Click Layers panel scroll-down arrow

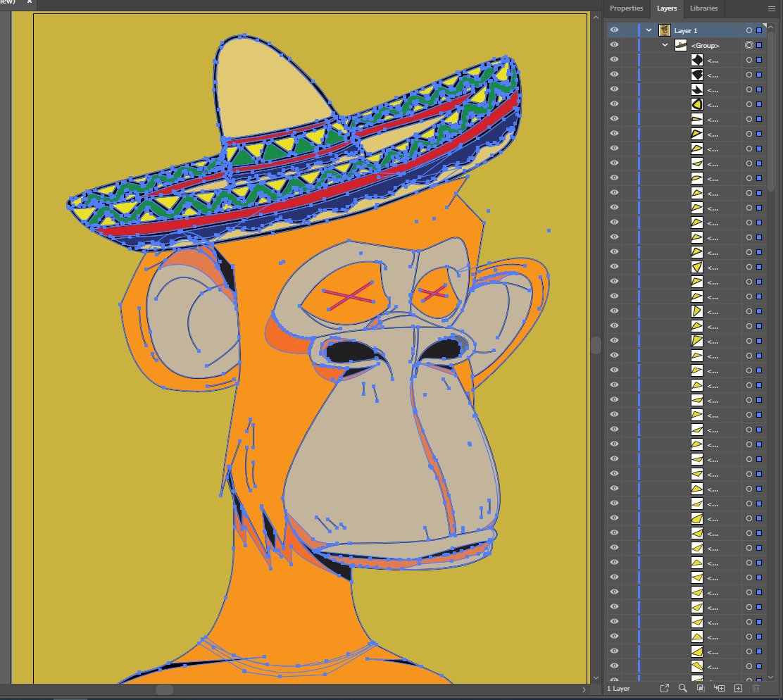click(771, 677)
